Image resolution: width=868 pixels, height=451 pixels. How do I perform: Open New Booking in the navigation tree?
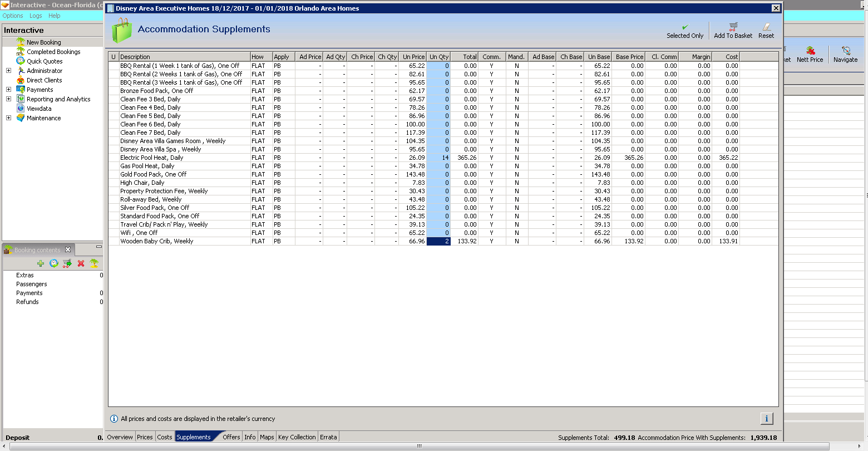click(x=44, y=42)
